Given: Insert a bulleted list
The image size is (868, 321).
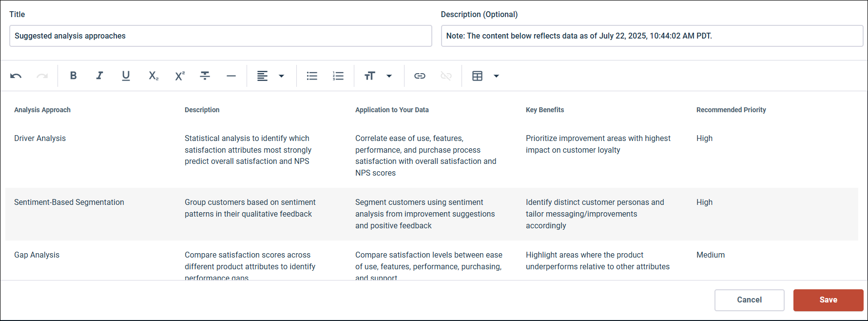Looking at the screenshot, I should tap(312, 76).
